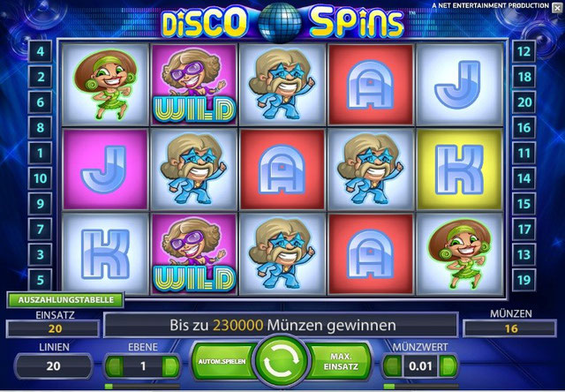The image size is (565, 392).
Task: Click payline number 16 marker
Action: 524,127
